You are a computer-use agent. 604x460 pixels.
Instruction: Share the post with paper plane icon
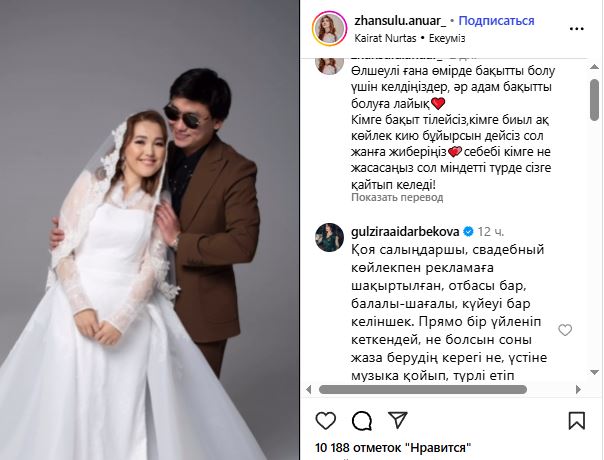[x=398, y=420]
